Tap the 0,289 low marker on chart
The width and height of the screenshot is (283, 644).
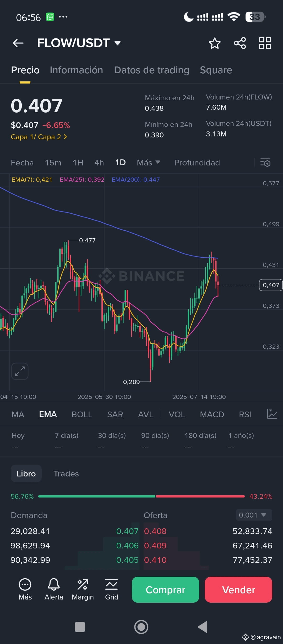point(131,382)
